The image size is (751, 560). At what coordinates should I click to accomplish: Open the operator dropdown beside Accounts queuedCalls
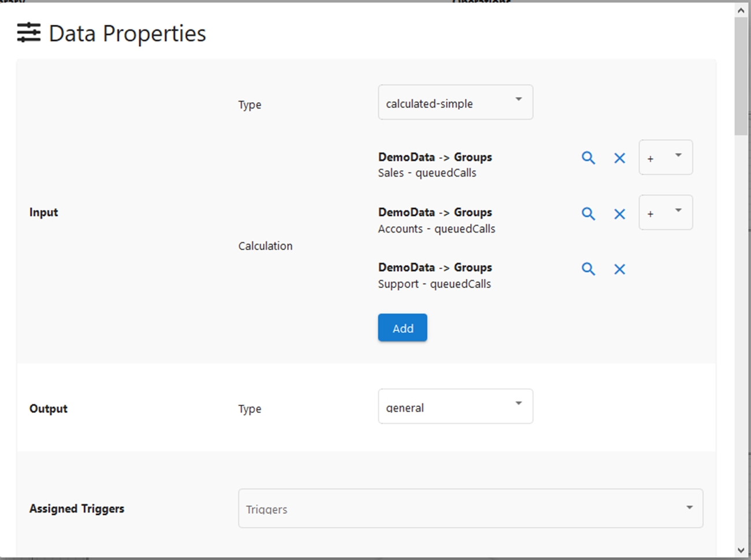pos(666,212)
